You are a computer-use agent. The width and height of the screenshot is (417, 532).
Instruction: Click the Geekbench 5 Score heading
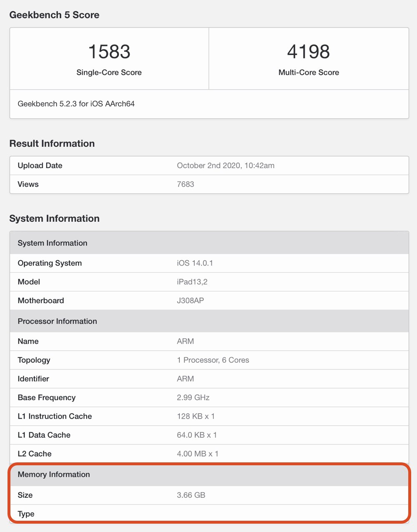click(54, 15)
